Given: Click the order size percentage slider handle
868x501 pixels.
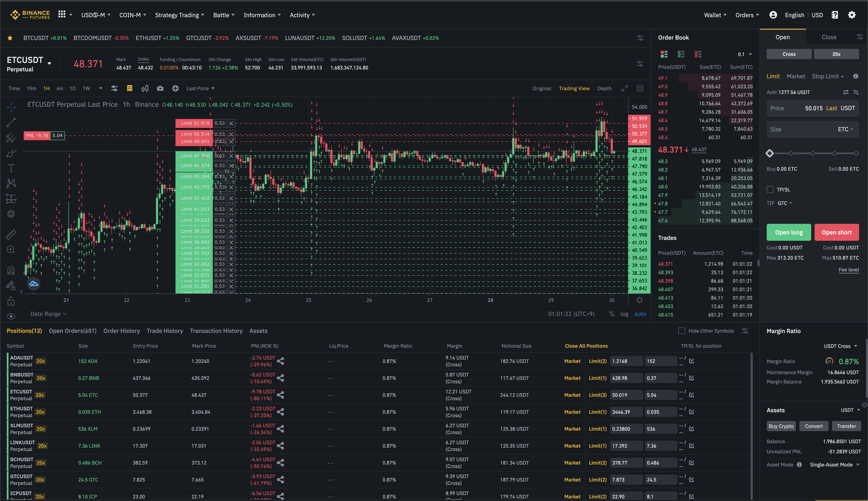Looking at the screenshot, I should [x=770, y=154].
